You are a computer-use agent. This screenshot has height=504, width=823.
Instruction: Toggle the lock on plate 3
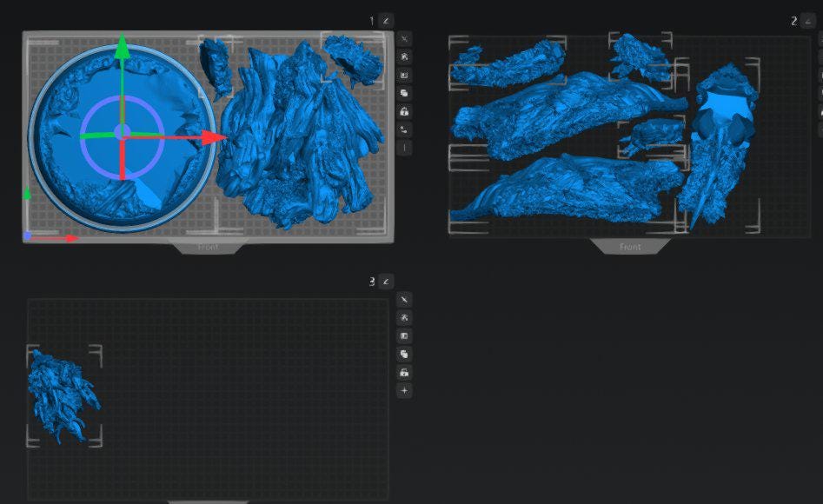tap(404, 373)
